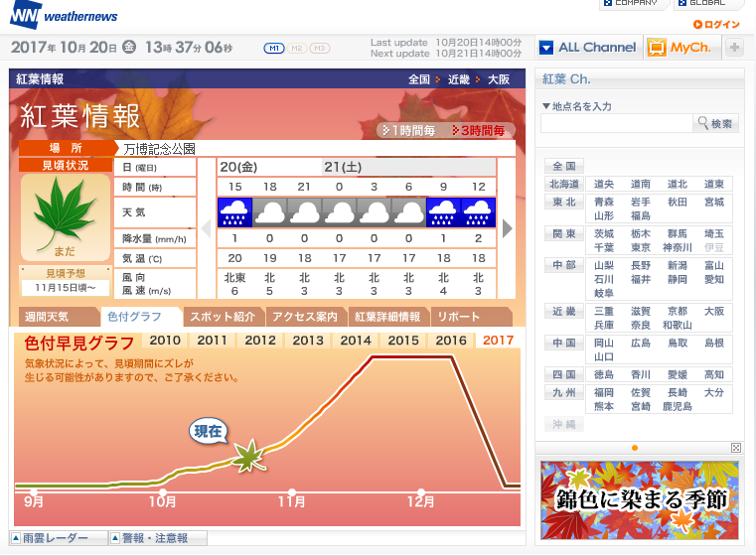Select the 2013 graph year
756x556 pixels.
coord(308,341)
